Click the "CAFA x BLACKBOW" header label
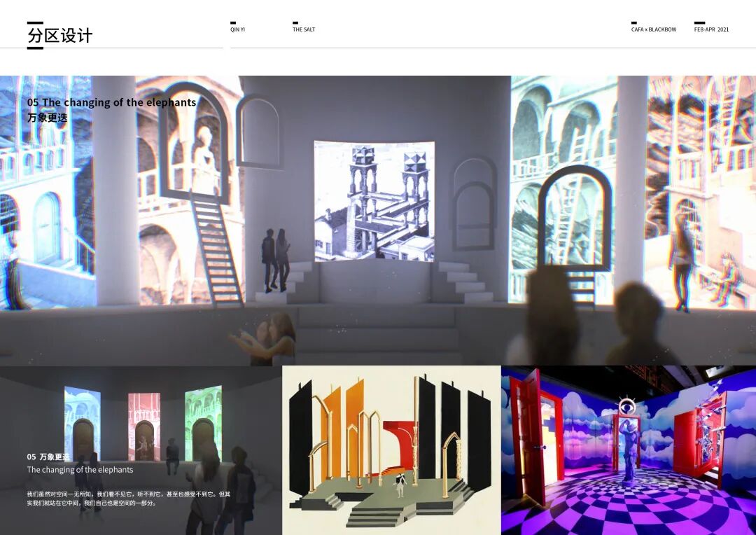This screenshot has width=756, height=535. tap(654, 29)
